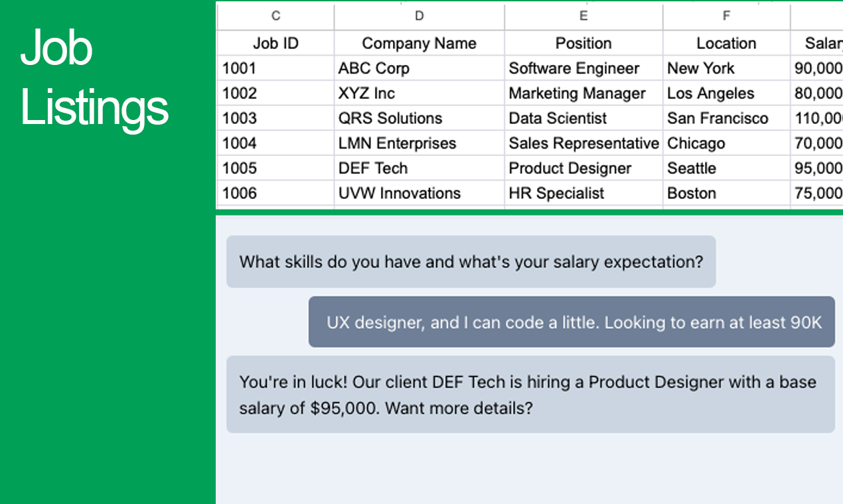Select the Location header cell
The image size is (843, 504).
click(x=726, y=43)
